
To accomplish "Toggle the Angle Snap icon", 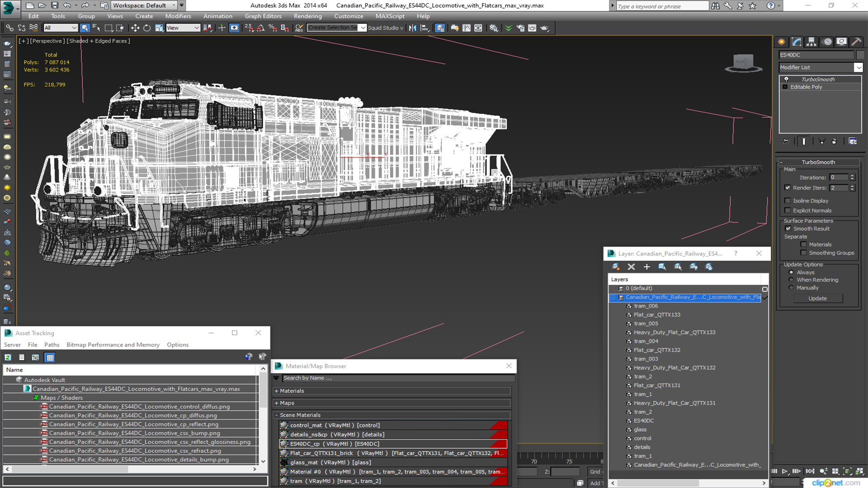I will 261,28.
